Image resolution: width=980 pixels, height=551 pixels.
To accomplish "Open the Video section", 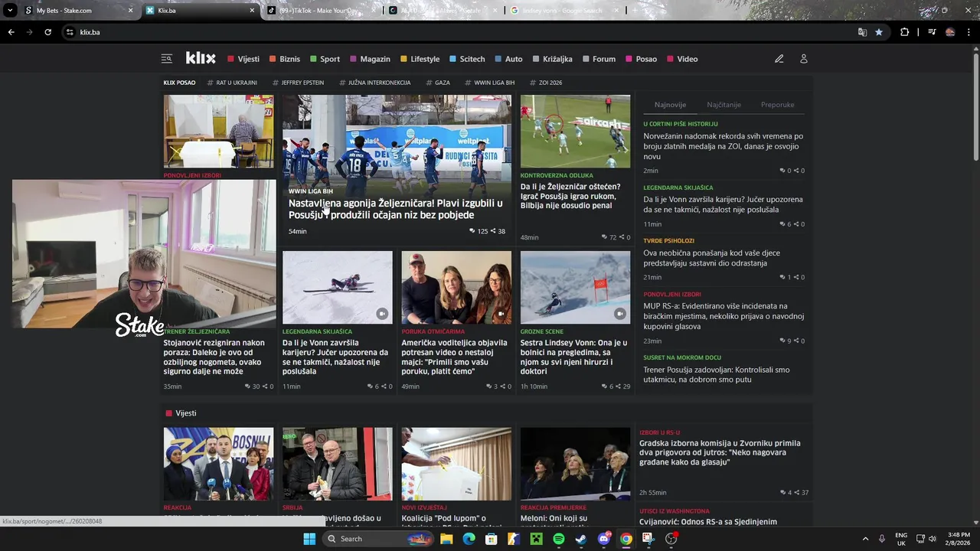I will click(x=682, y=59).
